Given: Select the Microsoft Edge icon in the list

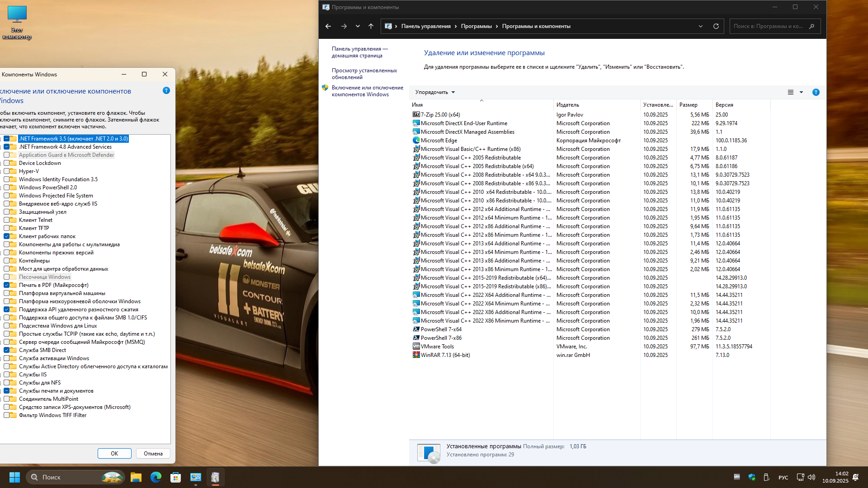Looking at the screenshot, I should pyautogui.click(x=416, y=141).
